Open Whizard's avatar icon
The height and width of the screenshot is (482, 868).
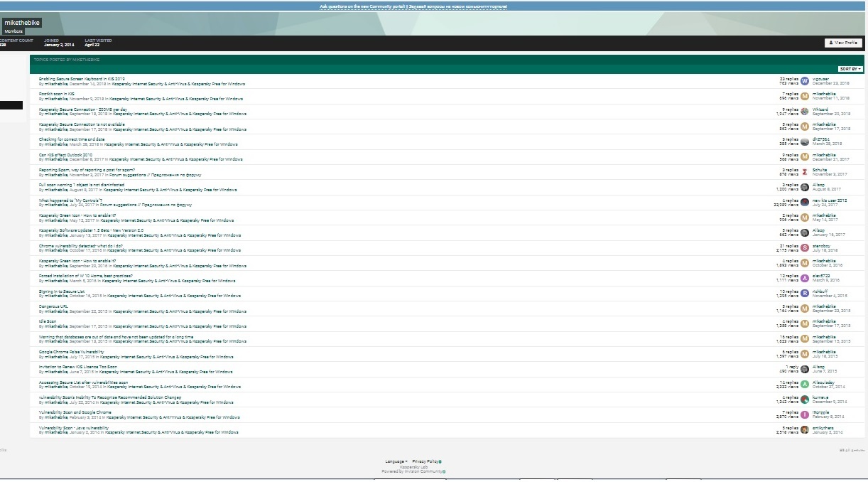tap(805, 112)
